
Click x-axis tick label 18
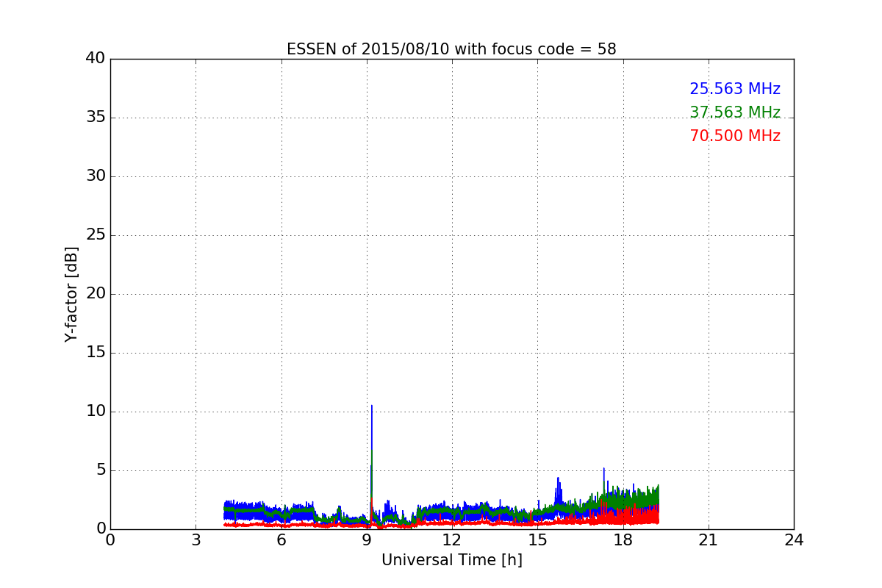point(623,539)
